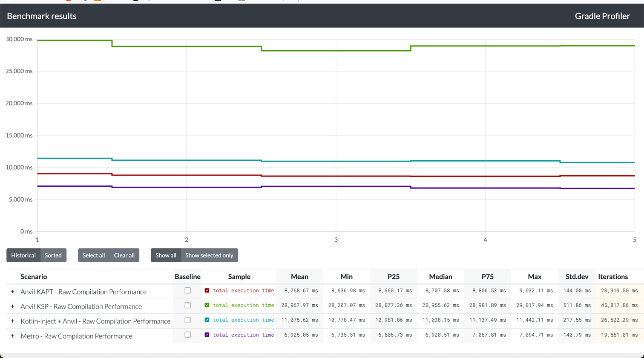Expand the Anvil KAPT scenario row
This screenshot has height=358, width=644.
13,292
